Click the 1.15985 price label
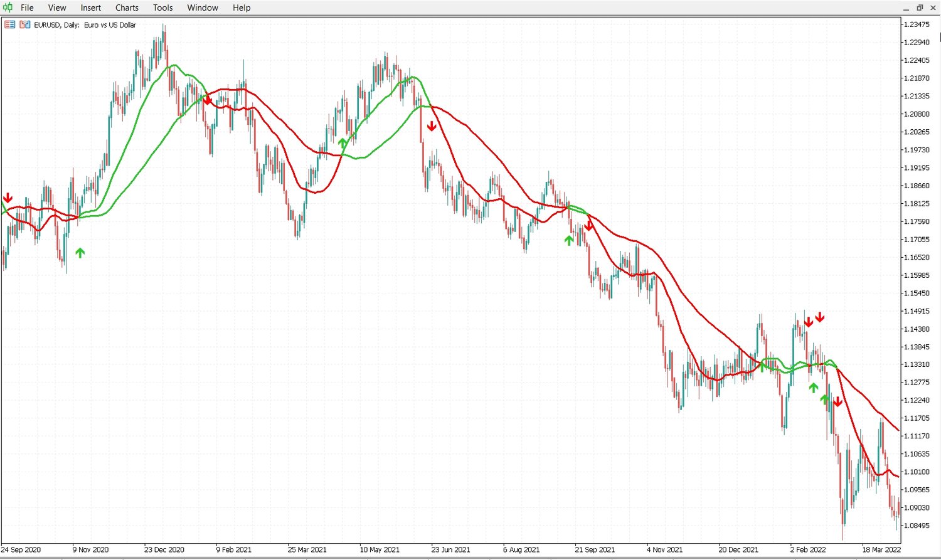Image resolution: width=941 pixels, height=560 pixels. [917, 275]
